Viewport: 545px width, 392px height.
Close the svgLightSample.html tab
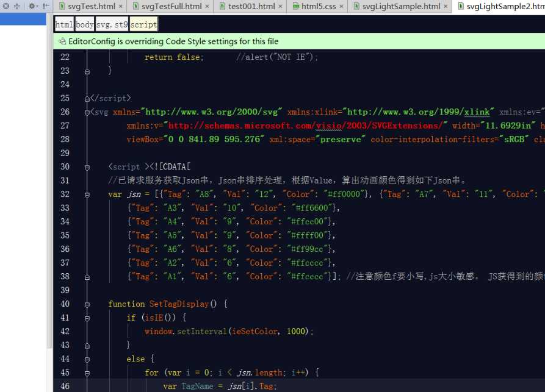446,6
